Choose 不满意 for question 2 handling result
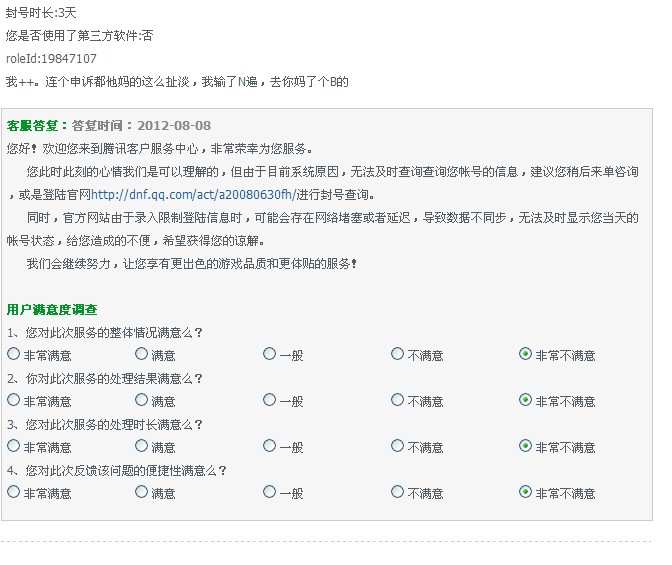This screenshot has width=672, height=565. pos(397,400)
